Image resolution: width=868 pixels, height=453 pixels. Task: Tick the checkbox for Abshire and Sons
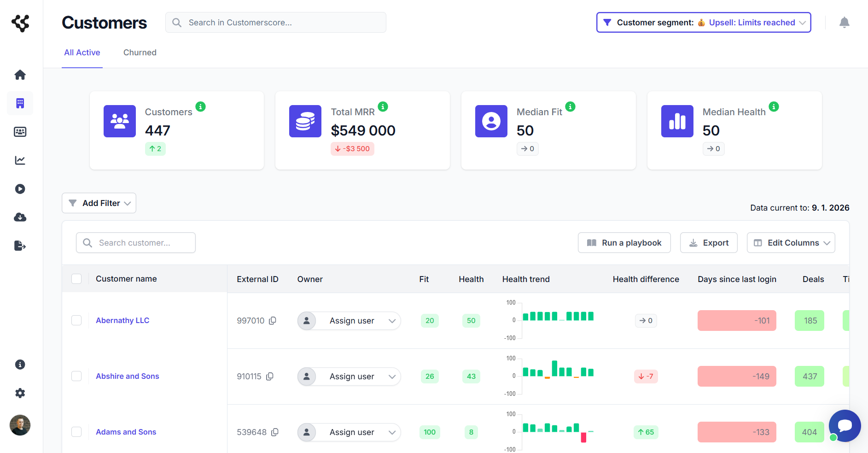tap(76, 376)
